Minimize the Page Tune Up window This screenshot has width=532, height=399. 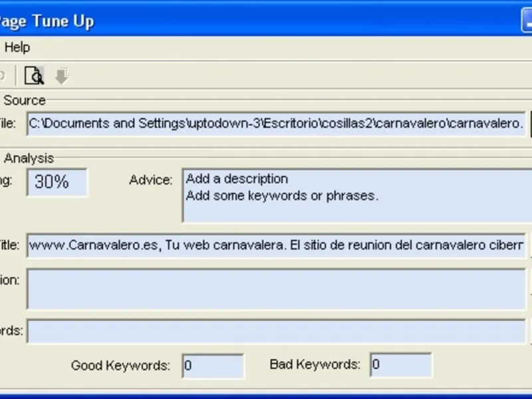pos(527,21)
